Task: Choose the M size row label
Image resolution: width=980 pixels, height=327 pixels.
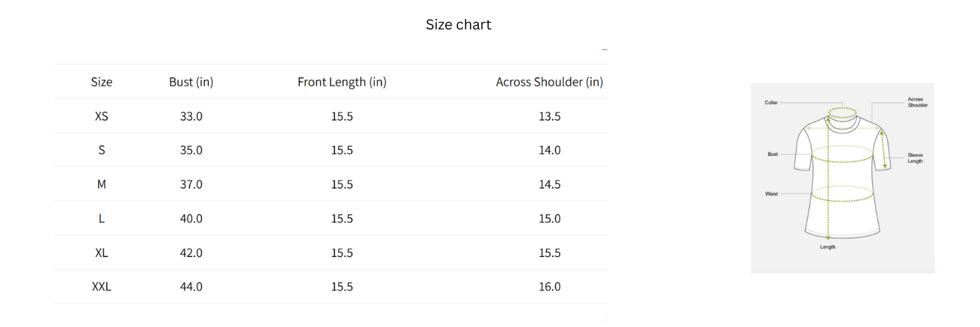Action: tap(101, 184)
